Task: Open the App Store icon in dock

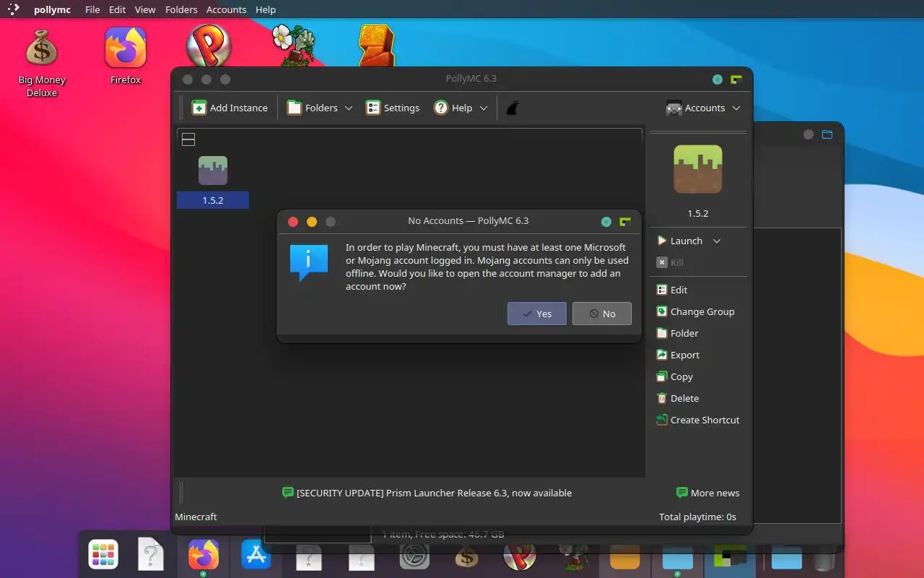Action: [256, 555]
